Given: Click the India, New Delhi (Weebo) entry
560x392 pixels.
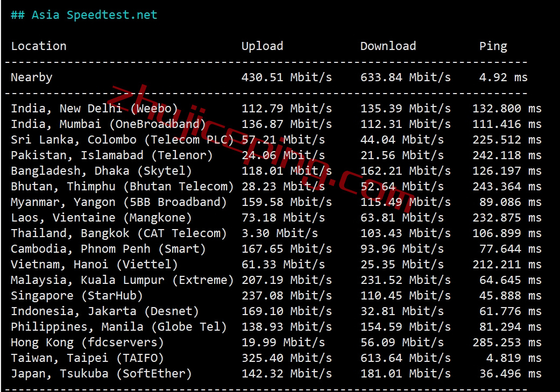Looking at the screenshot, I should tap(94, 109).
